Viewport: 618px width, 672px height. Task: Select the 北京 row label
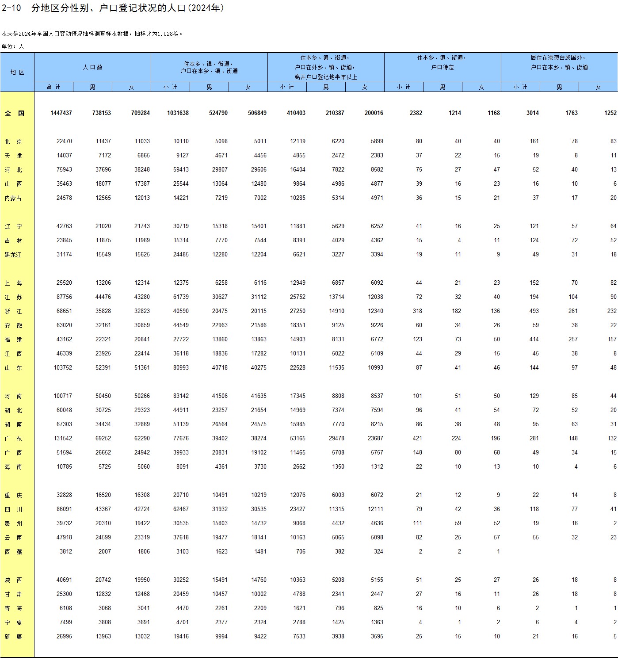tap(13, 141)
